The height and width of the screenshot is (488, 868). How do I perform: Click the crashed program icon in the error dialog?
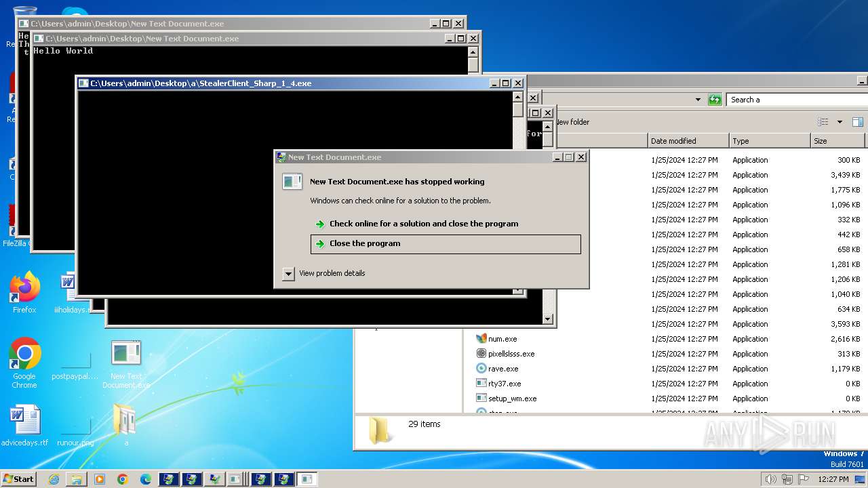click(x=292, y=182)
